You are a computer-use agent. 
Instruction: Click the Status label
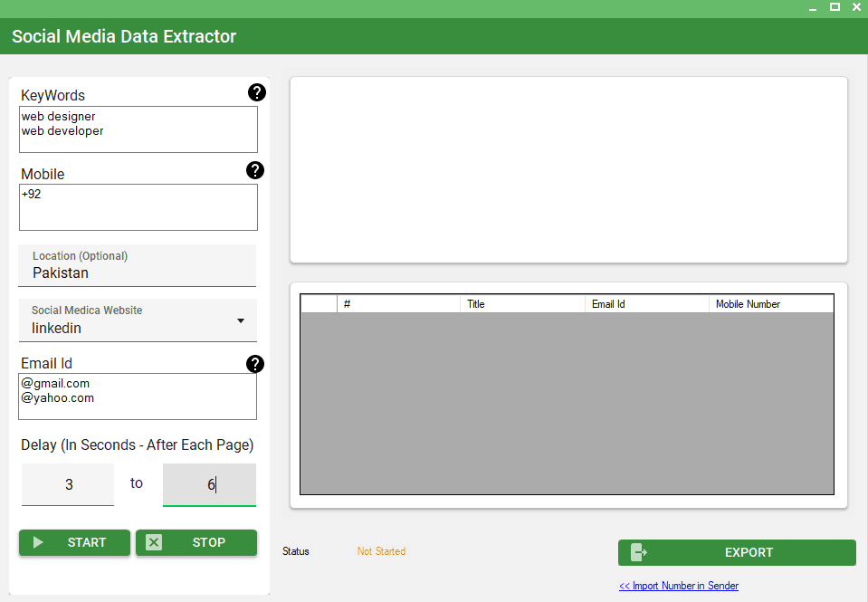coord(296,551)
